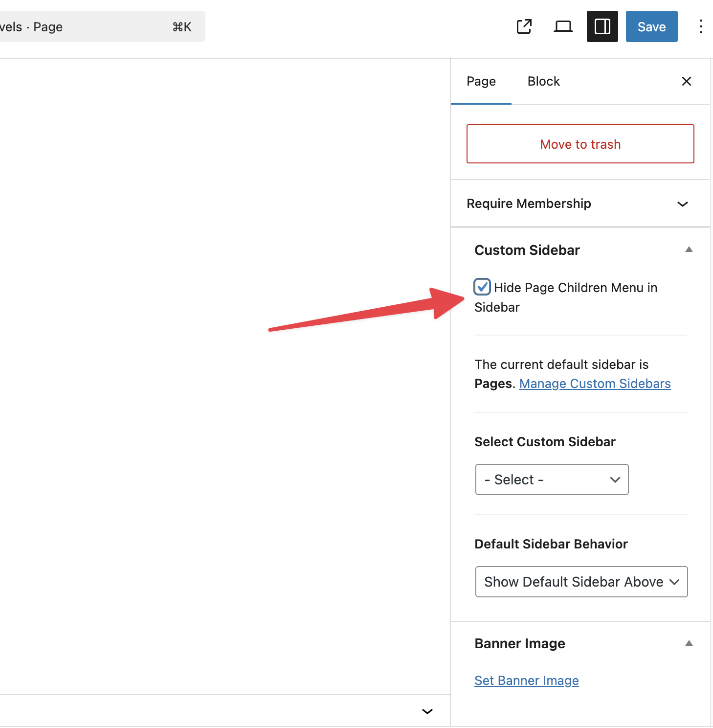The width and height of the screenshot is (713, 728).
Task: Click the laptop preview device icon
Action: click(x=563, y=26)
